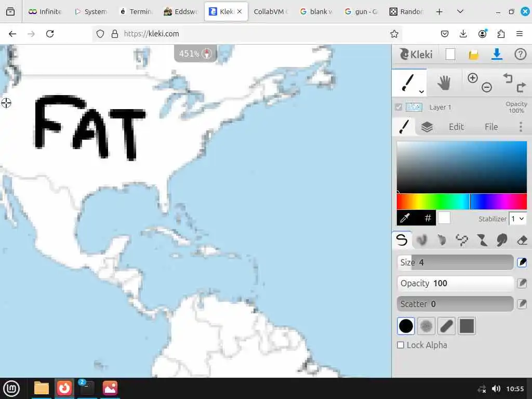Create a new blank image
The width and height of the screenshot is (532, 399).
tap(450, 54)
